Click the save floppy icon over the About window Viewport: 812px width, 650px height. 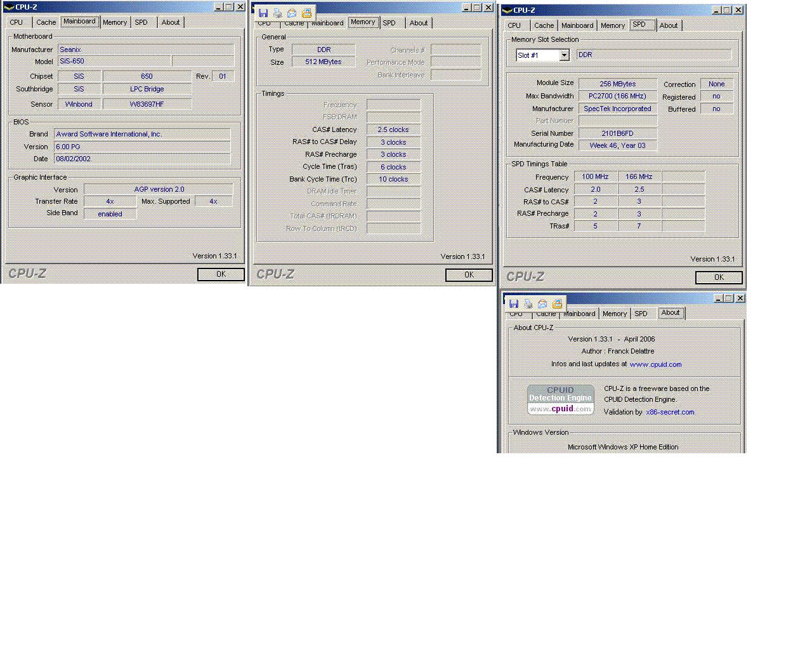[513, 304]
